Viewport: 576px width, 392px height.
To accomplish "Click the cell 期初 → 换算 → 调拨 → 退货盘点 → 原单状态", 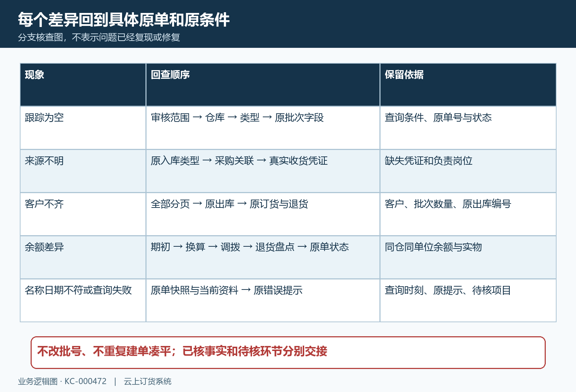I will [263, 257].
